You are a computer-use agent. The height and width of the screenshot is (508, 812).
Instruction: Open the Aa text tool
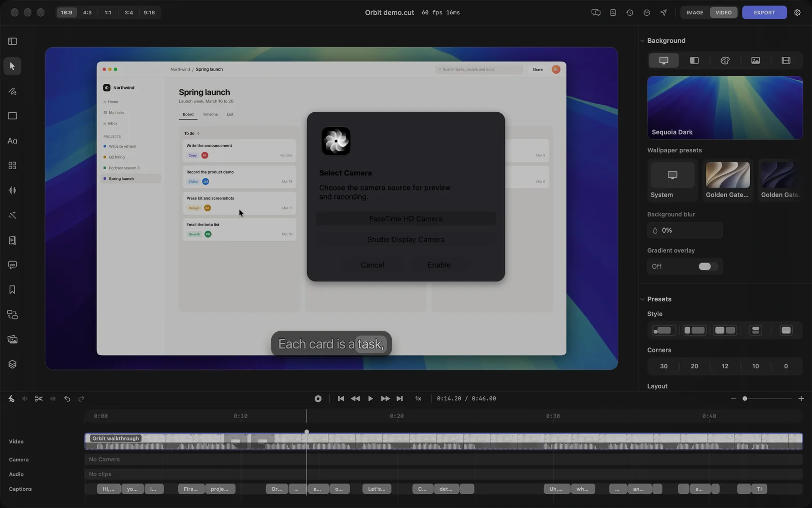[12, 141]
